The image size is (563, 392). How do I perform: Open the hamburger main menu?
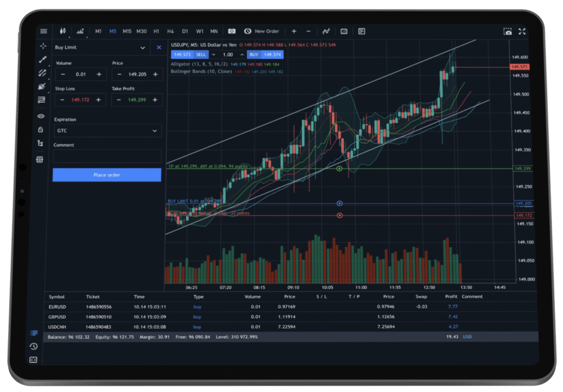43,31
